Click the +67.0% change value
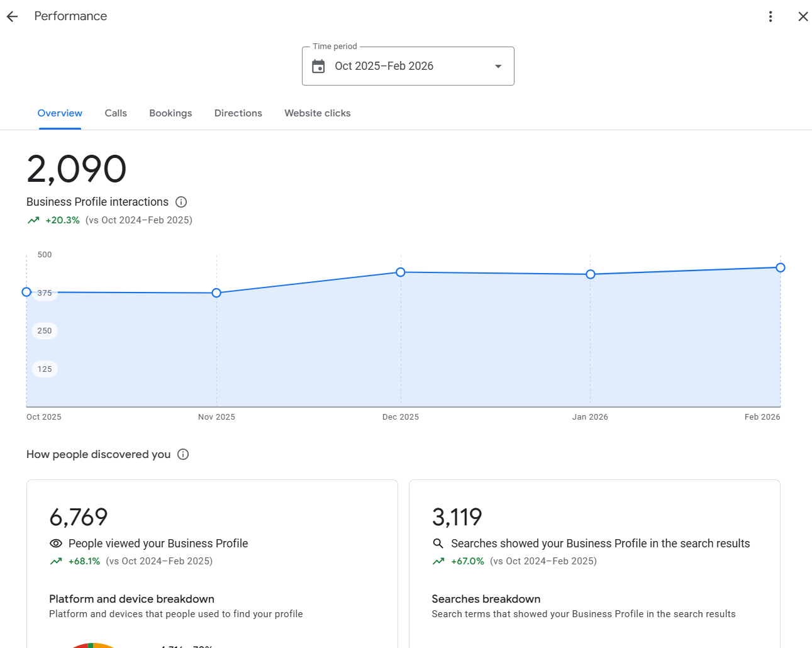The width and height of the screenshot is (812, 648). tap(468, 561)
